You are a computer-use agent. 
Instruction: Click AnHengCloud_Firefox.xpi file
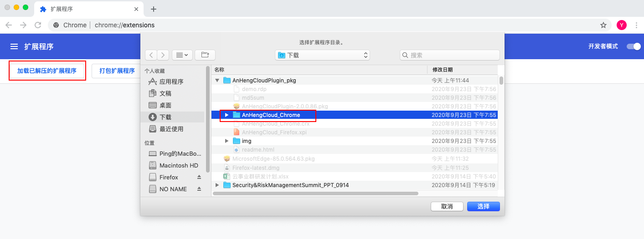[x=355, y=132]
